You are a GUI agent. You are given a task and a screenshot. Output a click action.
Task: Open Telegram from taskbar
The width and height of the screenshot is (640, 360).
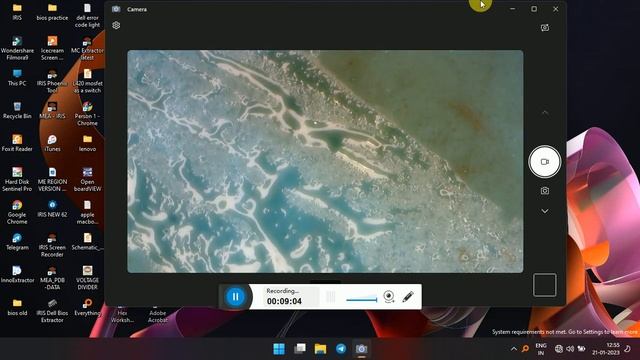(341, 349)
